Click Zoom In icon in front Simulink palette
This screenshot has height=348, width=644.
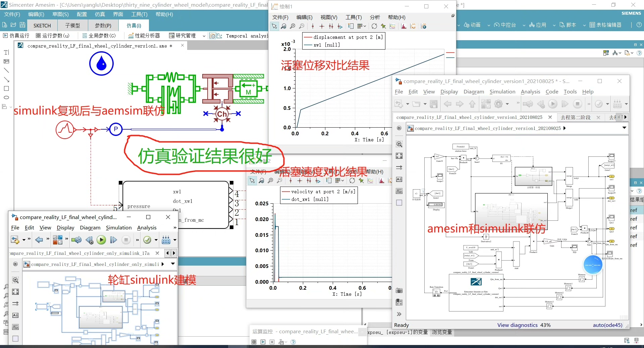(15, 280)
